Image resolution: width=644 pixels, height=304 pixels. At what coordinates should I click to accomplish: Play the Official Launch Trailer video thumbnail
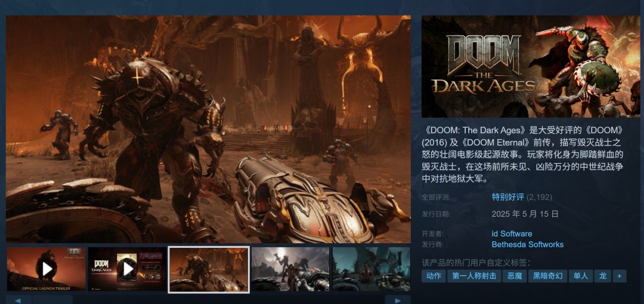tap(47, 269)
